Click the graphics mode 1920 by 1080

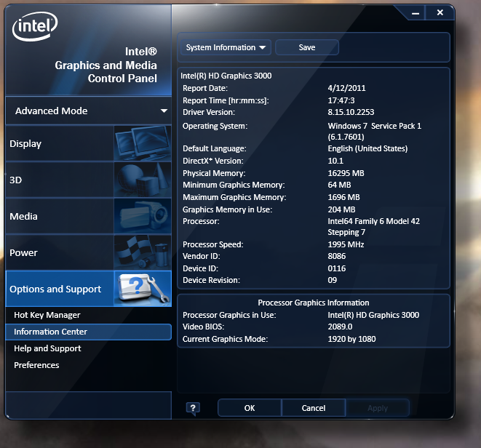point(351,339)
